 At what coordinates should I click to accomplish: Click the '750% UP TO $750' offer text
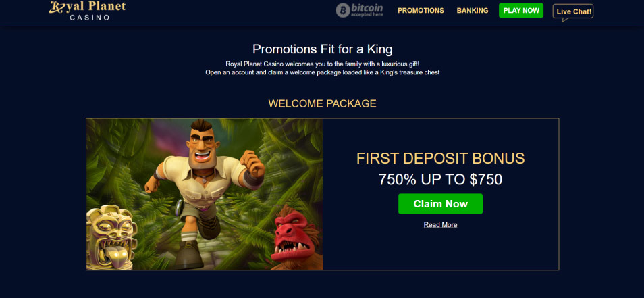coord(440,180)
